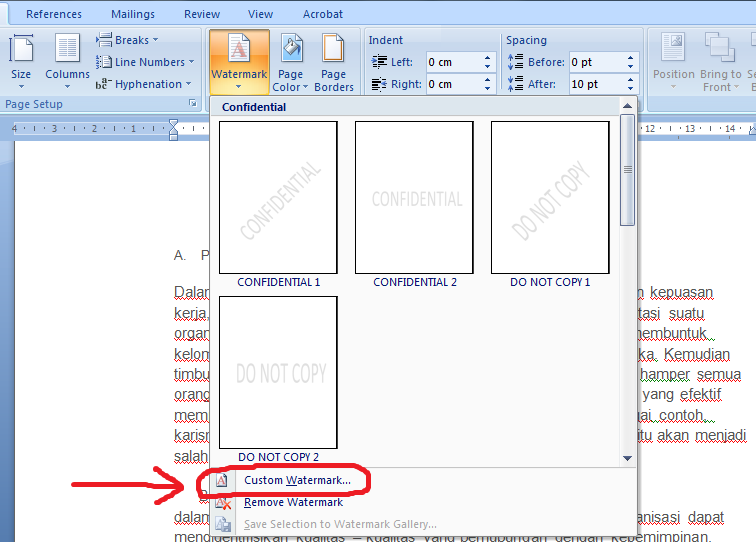Open the Page Color paint bucket
Screen dimensions: 756x542
click(x=292, y=48)
